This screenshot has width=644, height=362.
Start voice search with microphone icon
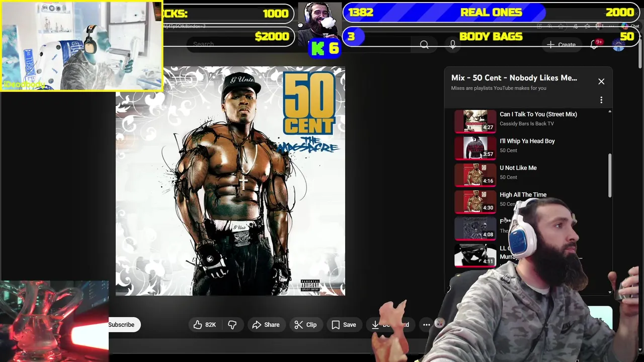[452, 45]
